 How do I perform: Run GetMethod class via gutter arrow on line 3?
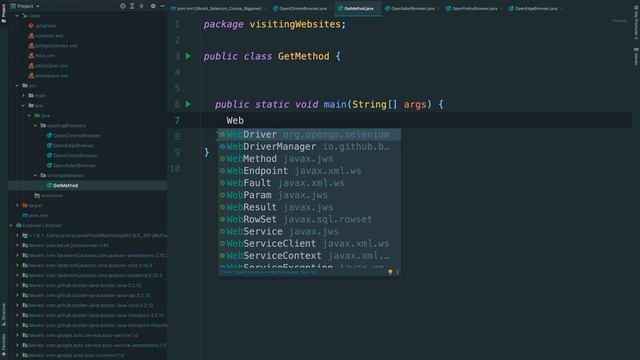pyautogui.click(x=188, y=56)
